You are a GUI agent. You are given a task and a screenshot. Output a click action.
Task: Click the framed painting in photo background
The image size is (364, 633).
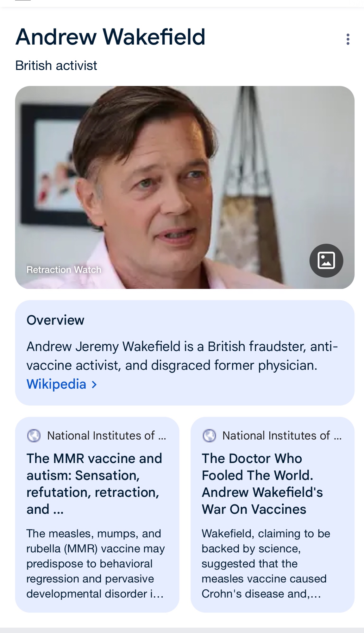(47, 168)
